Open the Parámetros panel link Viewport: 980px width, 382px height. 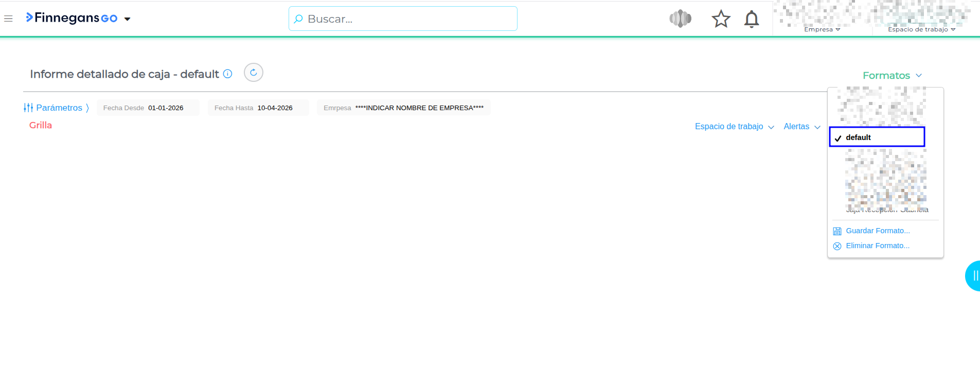click(59, 108)
